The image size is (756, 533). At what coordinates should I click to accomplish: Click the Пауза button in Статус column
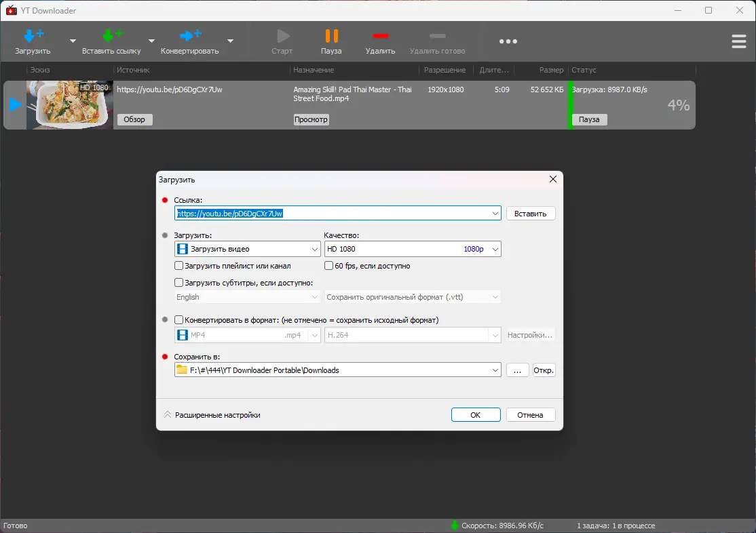point(589,119)
